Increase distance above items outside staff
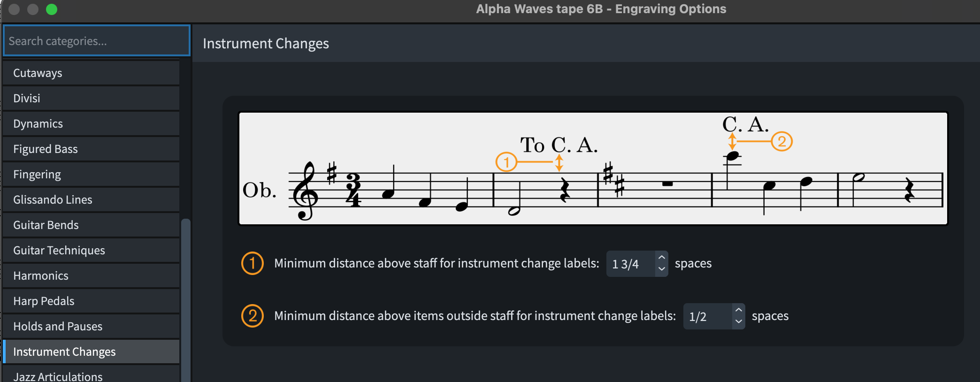Image resolution: width=980 pixels, height=382 pixels. pyautogui.click(x=739, y=310)
